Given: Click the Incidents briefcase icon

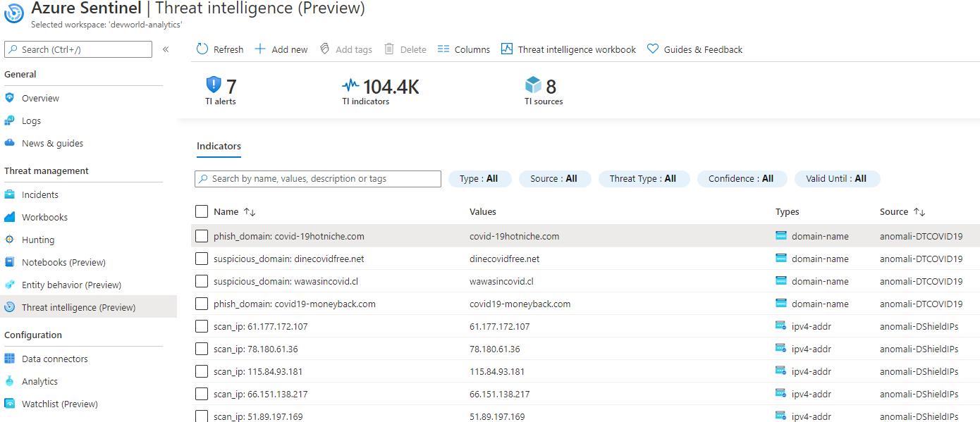Looking at the screenshot, I should click(x=9, y=194).
